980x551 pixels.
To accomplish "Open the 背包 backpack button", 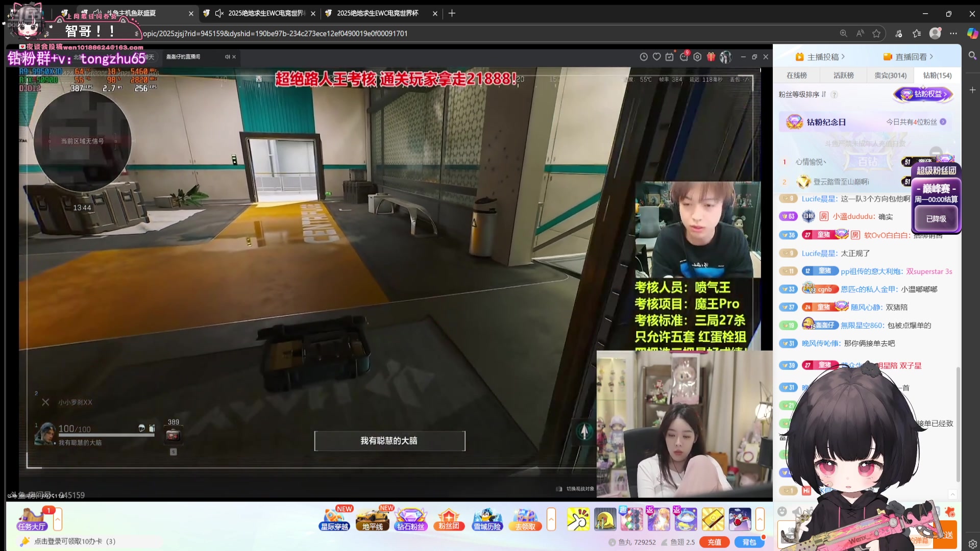I will [749, 542].
